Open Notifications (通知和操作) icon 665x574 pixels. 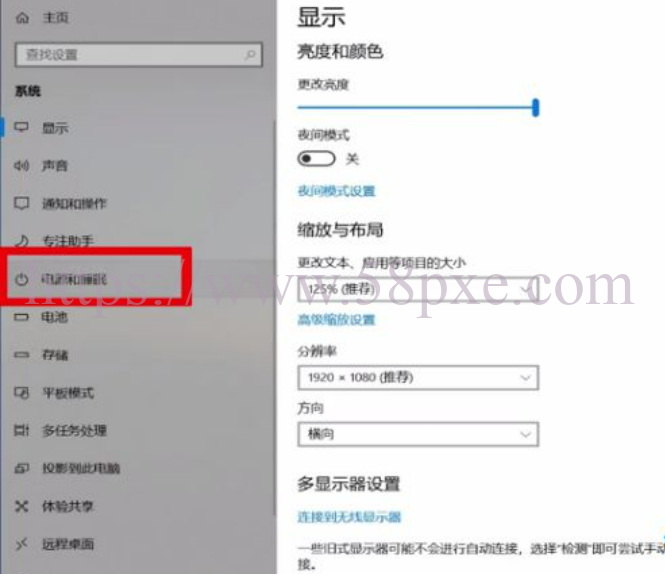coord(21,203)
